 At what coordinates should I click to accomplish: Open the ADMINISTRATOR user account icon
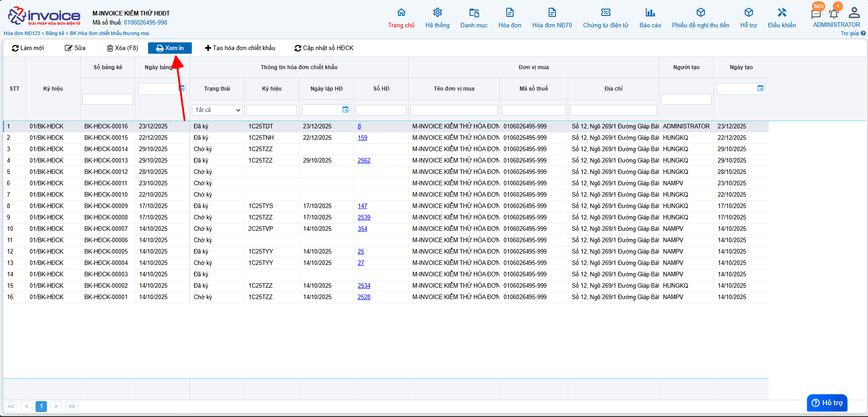[854, 13]
